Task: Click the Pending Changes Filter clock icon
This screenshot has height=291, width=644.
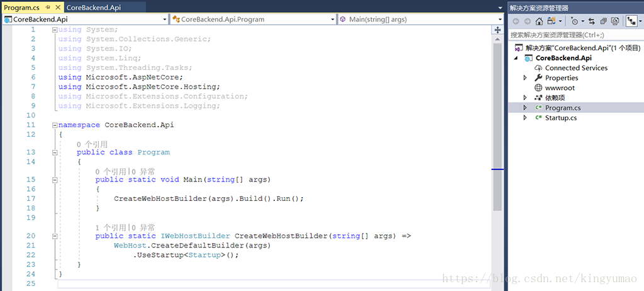Action: pyautogui.click(x=575, y=21)
